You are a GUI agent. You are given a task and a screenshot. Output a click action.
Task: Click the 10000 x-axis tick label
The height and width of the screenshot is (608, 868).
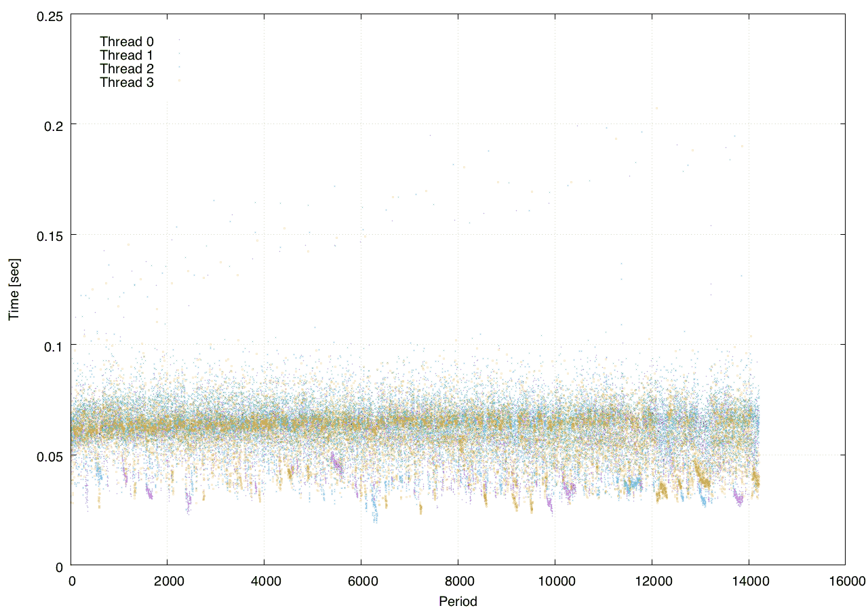555,581
